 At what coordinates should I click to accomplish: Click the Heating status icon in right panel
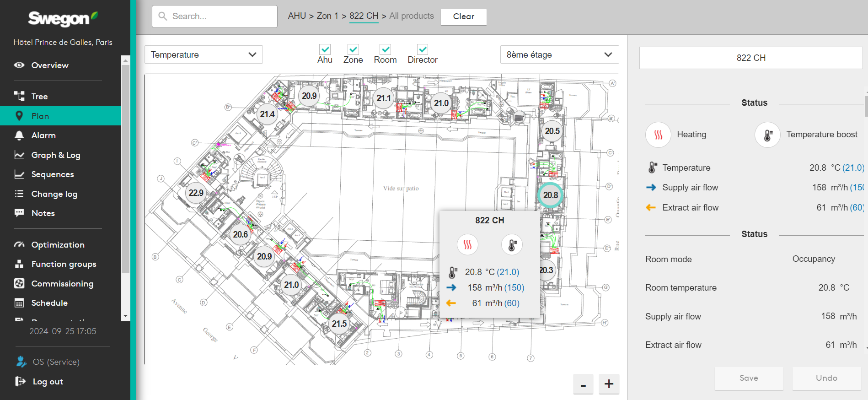click(x=658, y=135)
